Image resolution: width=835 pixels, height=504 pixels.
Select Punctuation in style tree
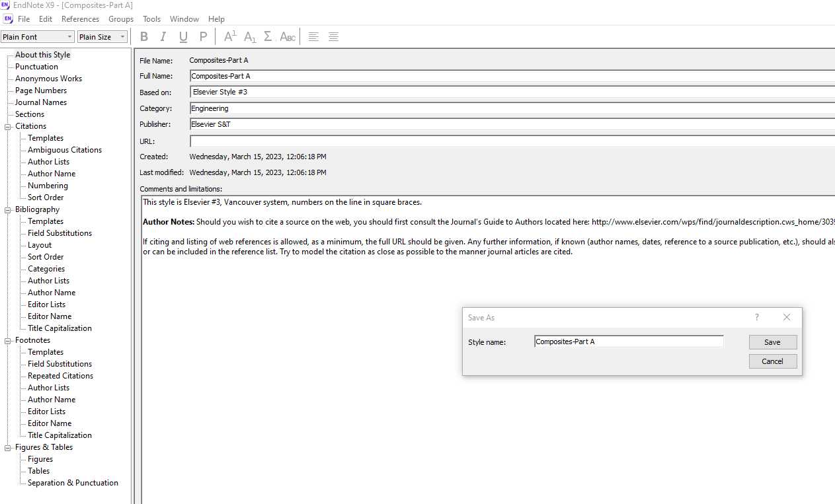(36, 67)
